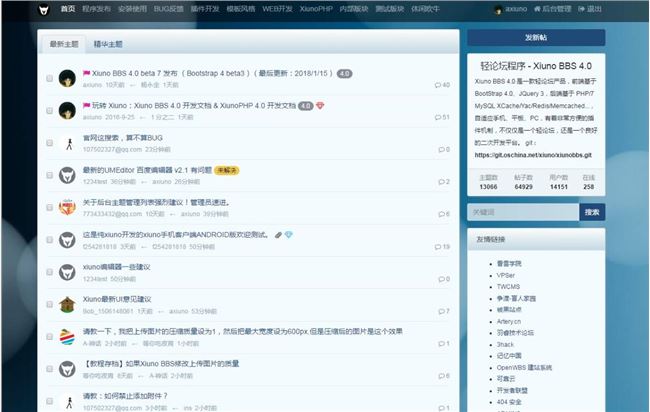Open 模板风格 forum in navbar
Screen dimensions: 650x412
(241, 9)
